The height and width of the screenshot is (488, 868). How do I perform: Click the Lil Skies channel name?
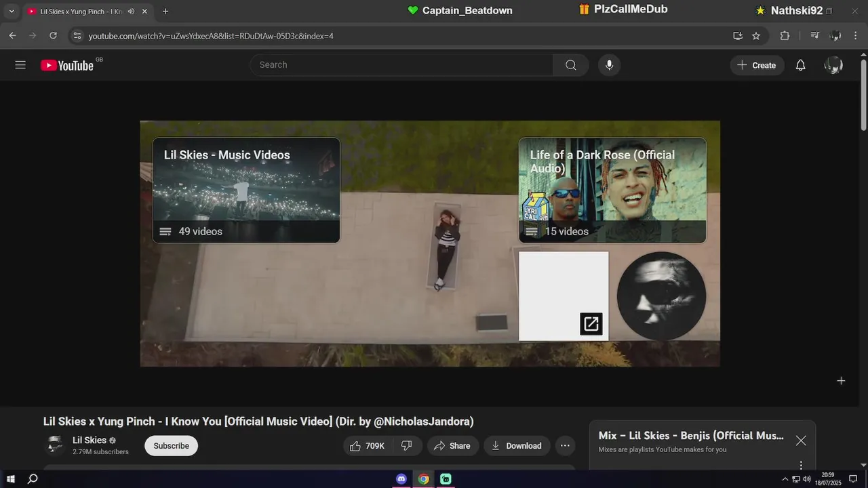pos(90,440)
